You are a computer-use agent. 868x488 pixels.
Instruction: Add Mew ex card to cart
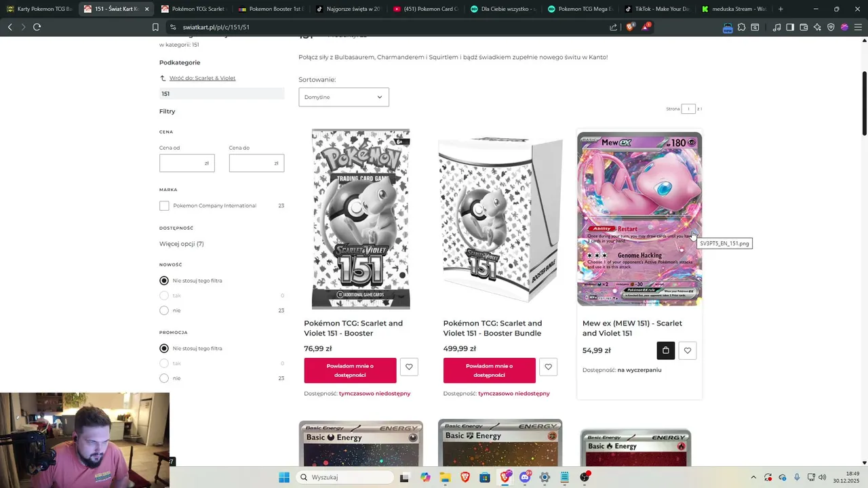tap(666, 350)
